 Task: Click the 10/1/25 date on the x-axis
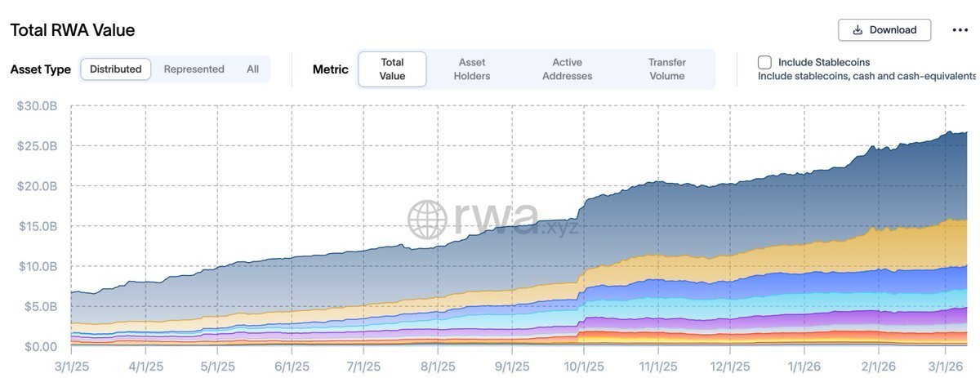tap(584, 367)
